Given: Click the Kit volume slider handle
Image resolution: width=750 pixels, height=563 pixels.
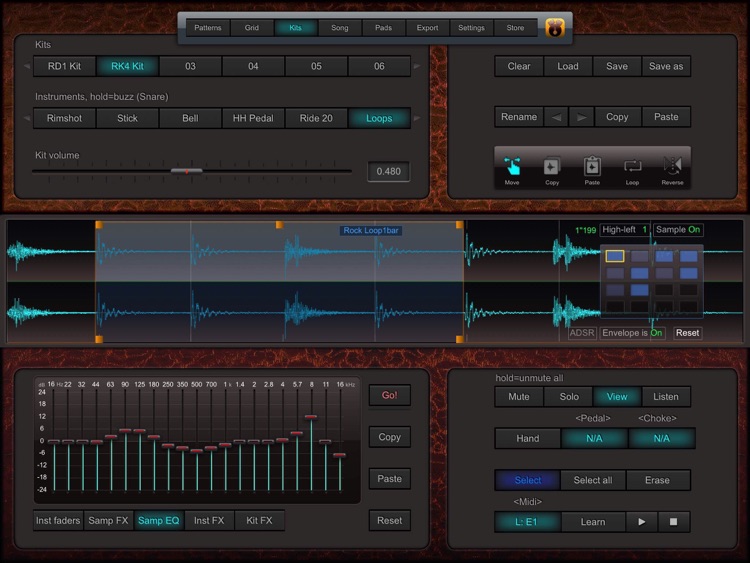Looking at the screenshot, I should 186,171.
